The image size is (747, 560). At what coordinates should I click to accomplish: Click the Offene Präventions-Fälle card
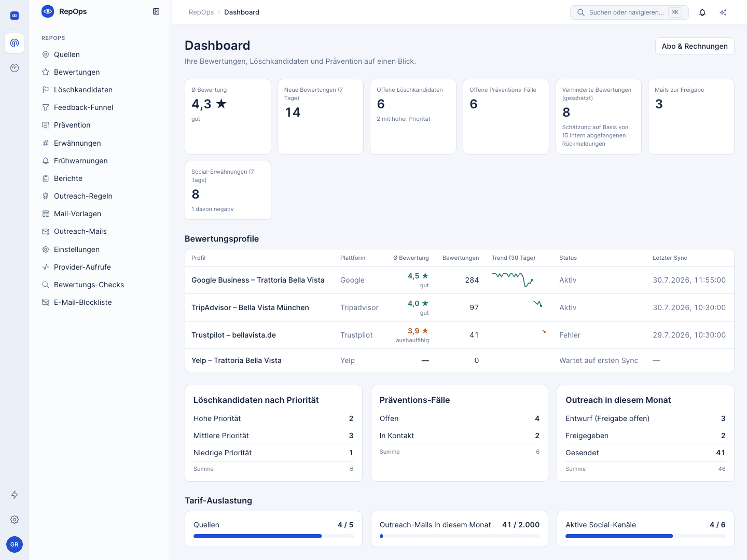tap(506, 117)
